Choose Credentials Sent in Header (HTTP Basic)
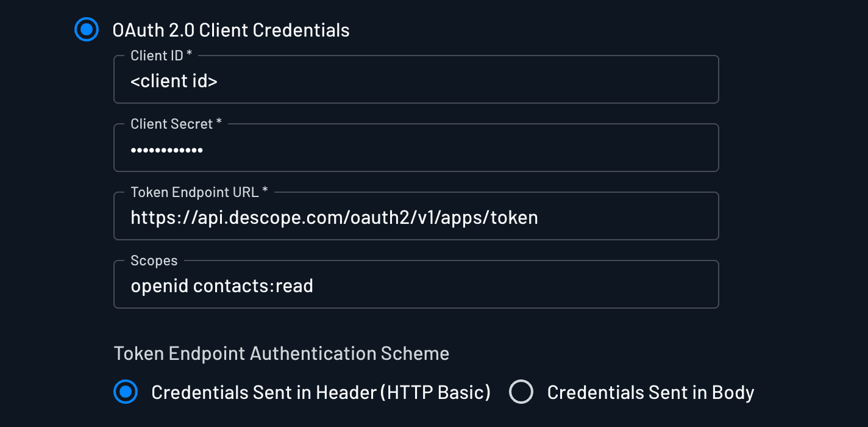The width and height of the screenshot is (868, 427). coord(126,392)
